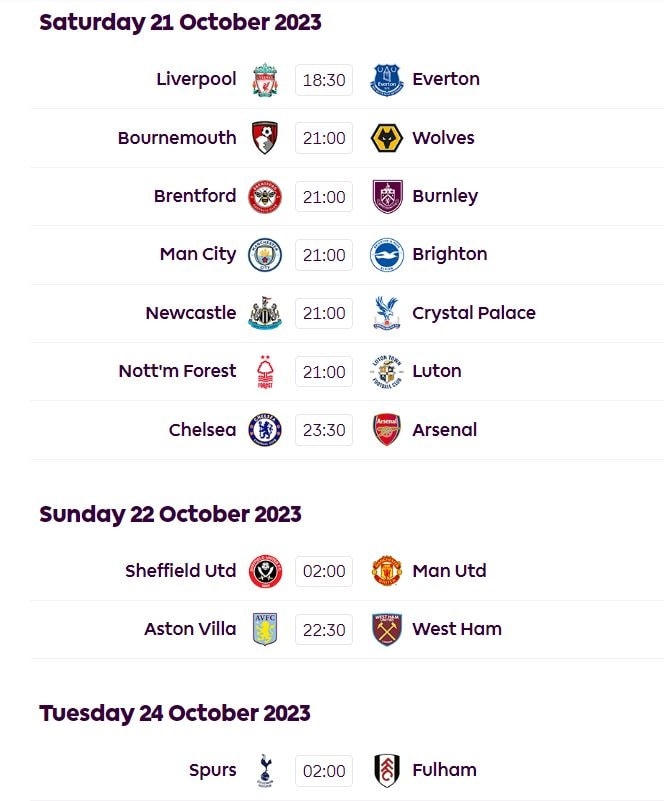Click the Brentford bee crest
This screenshot has height=801, width=664.
pyautogui.click(x=265, y=197)
